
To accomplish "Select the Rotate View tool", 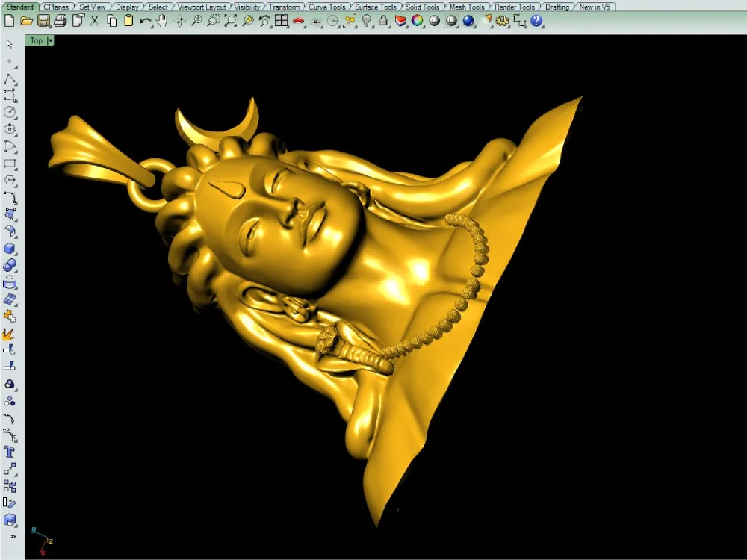I will 179,21.
